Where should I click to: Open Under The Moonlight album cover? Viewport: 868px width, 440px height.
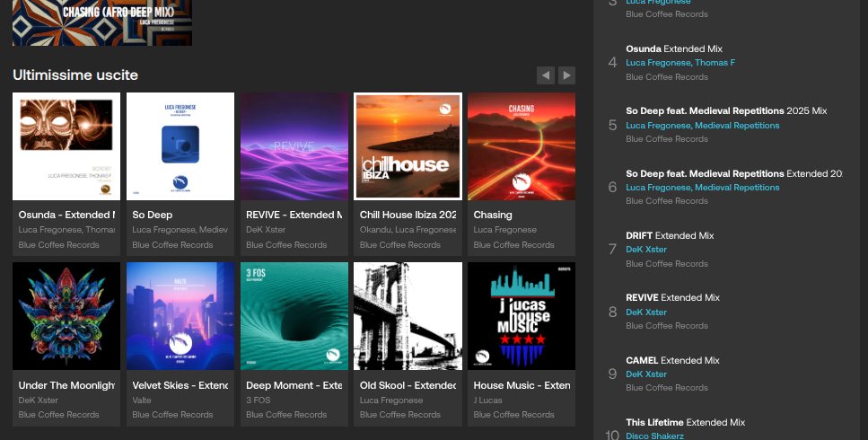66,316
